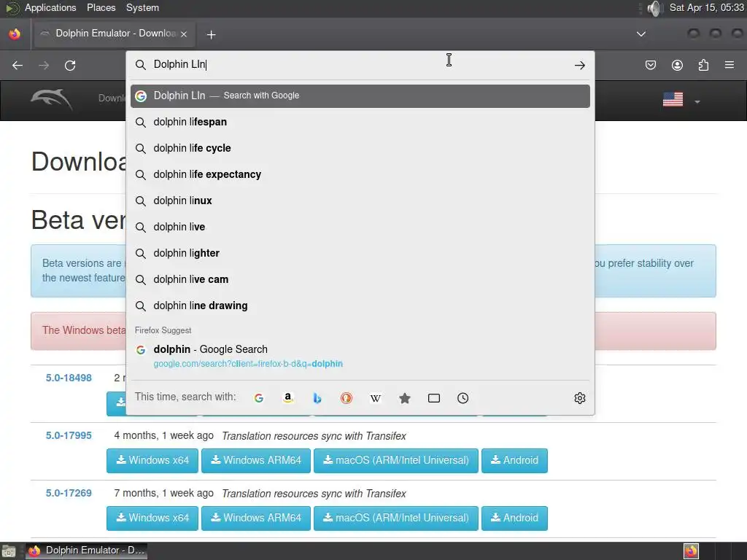The width and height of the screenshot is (747, 560).
Task: Select the Dolphin Emulator - Download tab
Action: pyautogui.click(x=115, y=34)
